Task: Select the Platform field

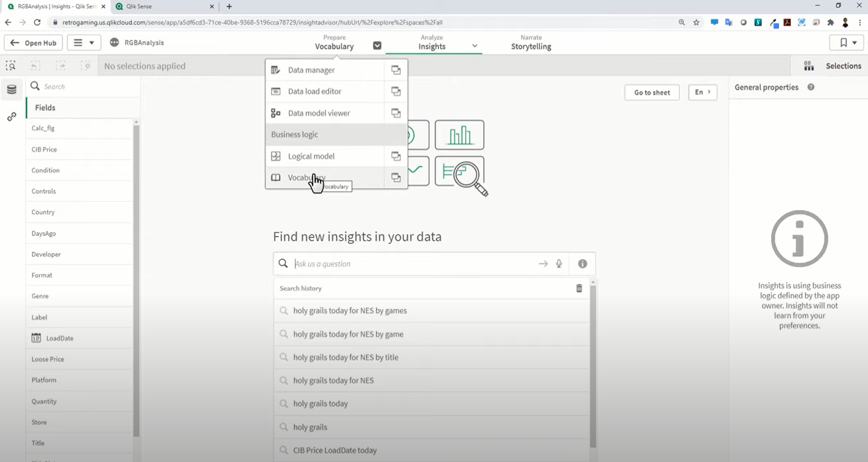Action: 79,380
